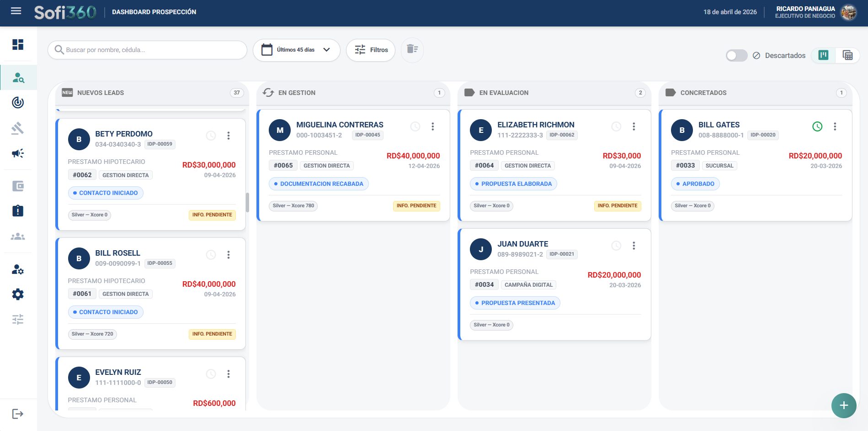Open the three-dot menu on Evelyn Ruiz card
The height and width of the screenshot is (431, 868).
(x=229, y=374)
